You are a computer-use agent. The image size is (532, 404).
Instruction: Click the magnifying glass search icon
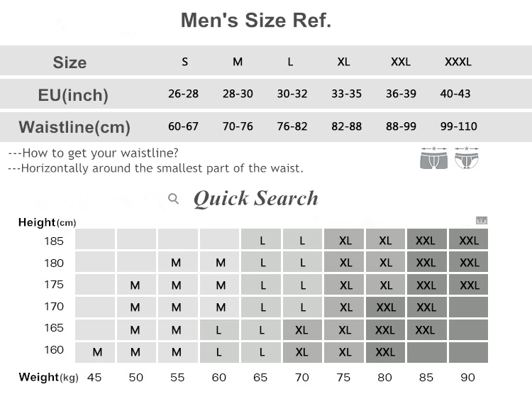[173, 198]
